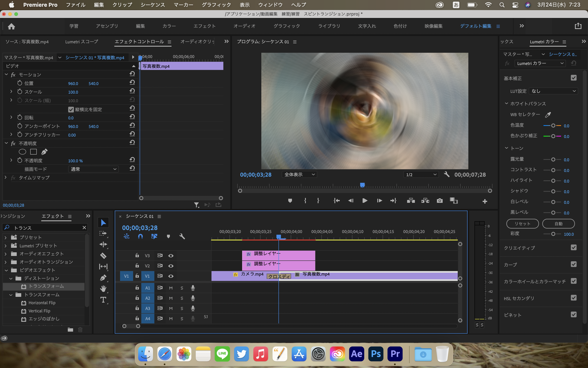The height and width of the screenshot is (368, 588).
Task: Click the 露光量 slider handle
Action: click(553, 160)
